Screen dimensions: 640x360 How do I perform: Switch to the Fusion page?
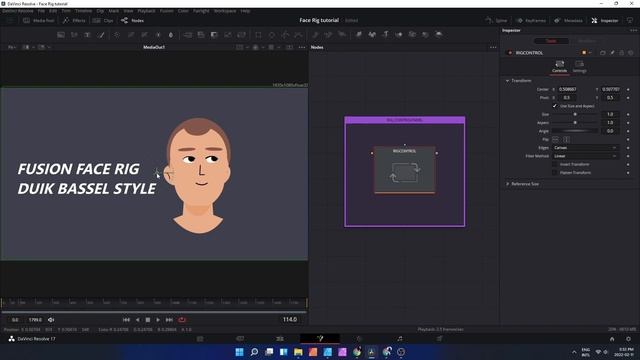(x=320, y=338)
